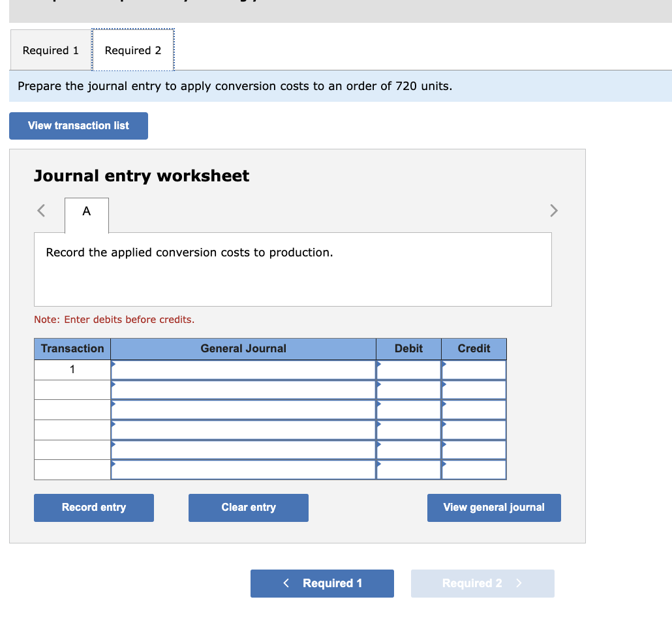The width and height of the screenshot is (672, 625).
Task: Click the Credit column header
Action: point(474,349)
